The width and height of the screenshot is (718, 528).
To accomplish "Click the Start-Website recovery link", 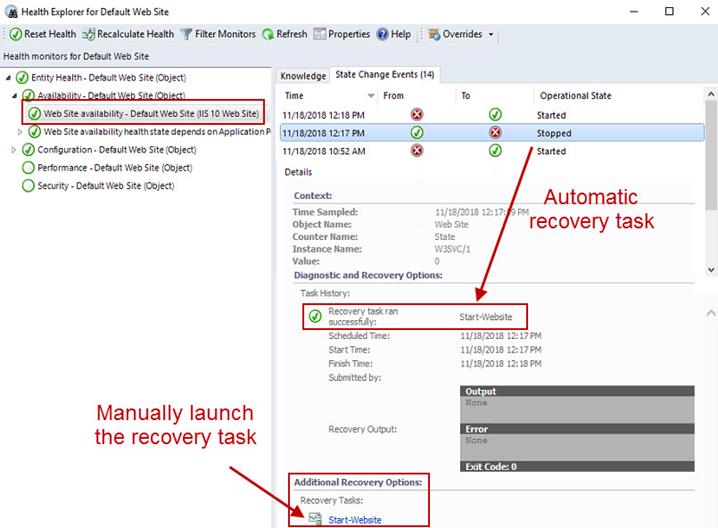I will pos(355,519).
